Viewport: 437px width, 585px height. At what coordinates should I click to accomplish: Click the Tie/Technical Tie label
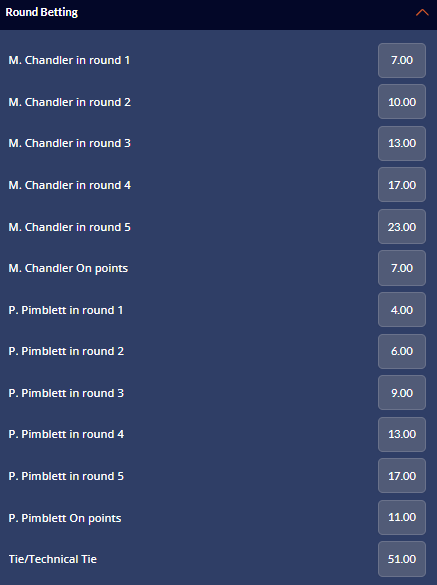(x=53, y=559)
